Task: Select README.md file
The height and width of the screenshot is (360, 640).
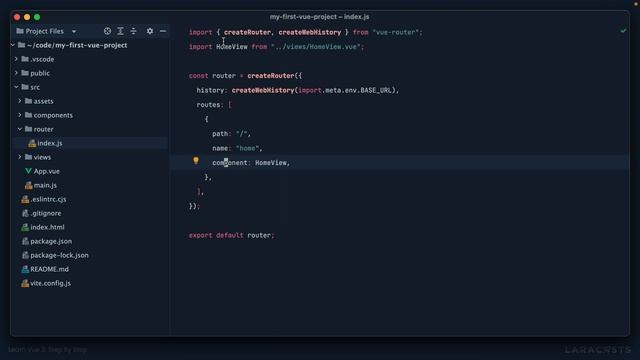Action: (x=49, y=269)
